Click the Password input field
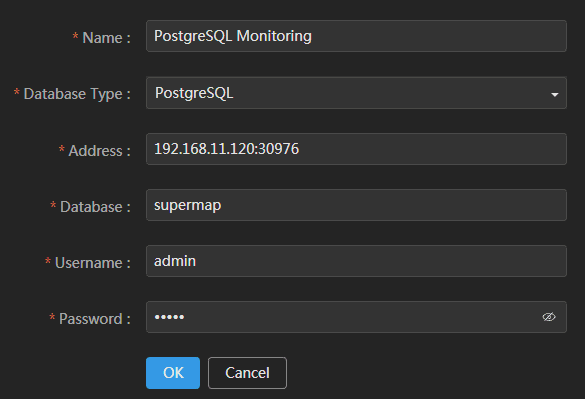Image resolution: width=585 pixels, height=399 pixels. 356,317
